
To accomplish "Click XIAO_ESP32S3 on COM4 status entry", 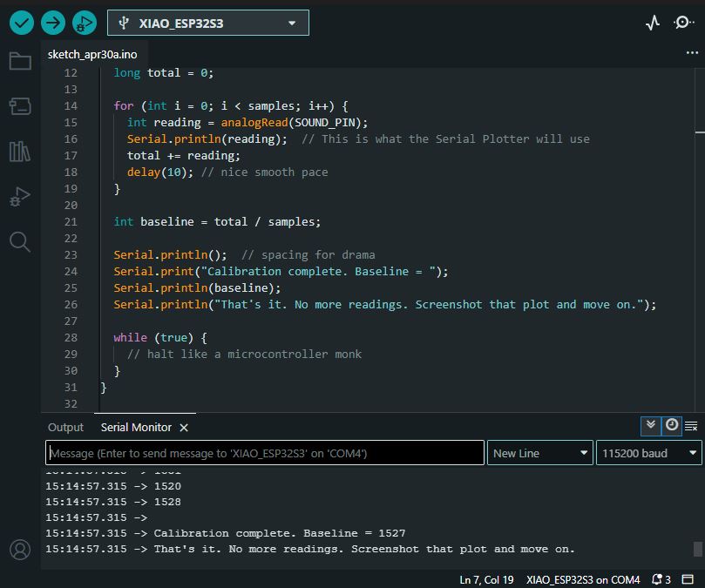I will click(x=583, y=579).
